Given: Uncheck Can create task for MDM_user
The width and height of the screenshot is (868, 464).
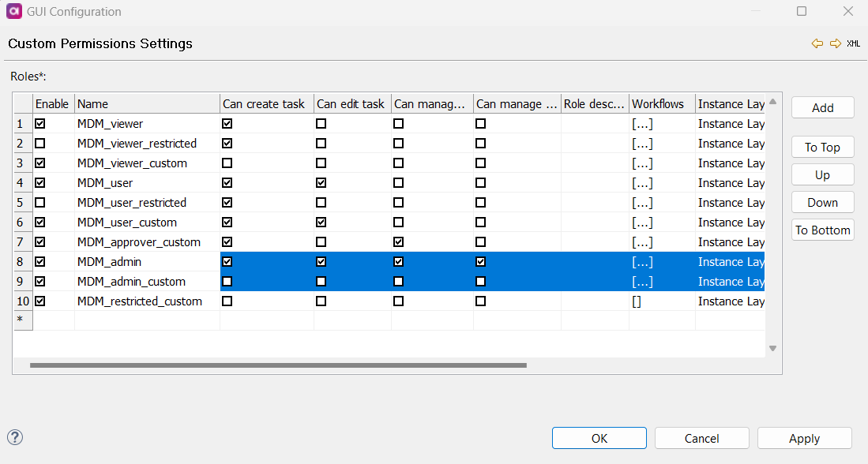Looking at the screenshot, I should pyautogui.click(x=227, y=182).
